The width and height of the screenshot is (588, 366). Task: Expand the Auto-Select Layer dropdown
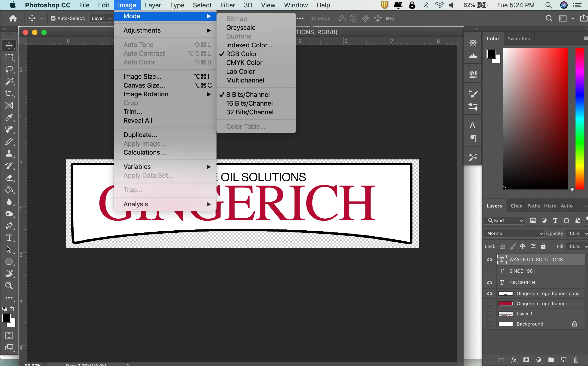point(101,18)
